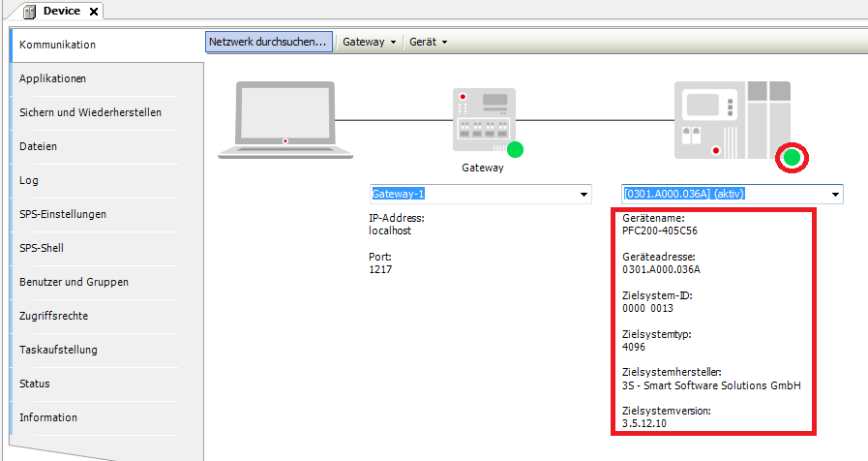868x461 pixels.
Task: Click the green device status indicator
Action: [x=793, y=157]
